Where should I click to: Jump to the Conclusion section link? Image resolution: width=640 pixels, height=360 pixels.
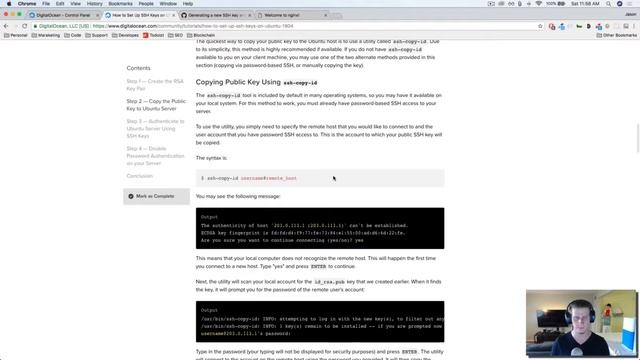pyautogui.click(x=139, y=176)
